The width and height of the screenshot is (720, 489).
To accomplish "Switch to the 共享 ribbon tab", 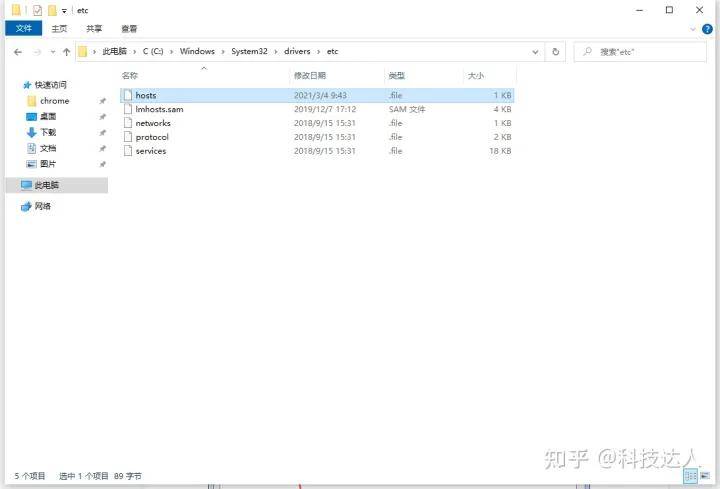I will tap(94, 28).
